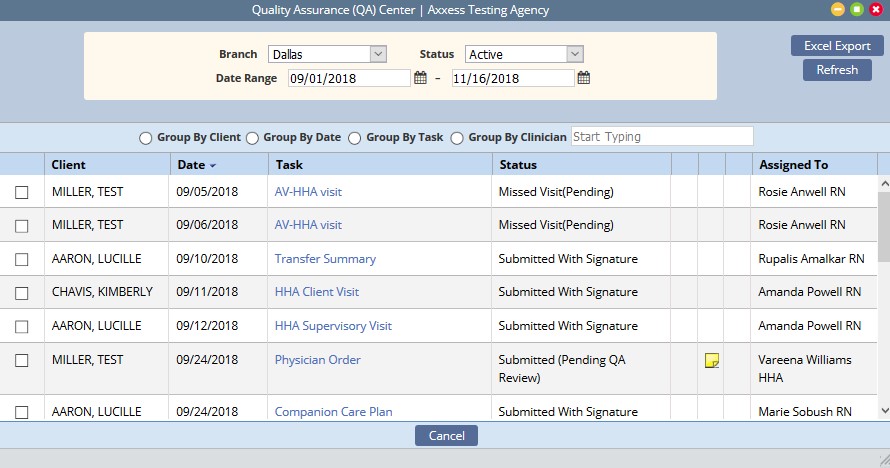Click the table scrollbar down arrow
Image resolution: width=890 pixels, height=468 pixels.
pyautogui.click(x=883, y=410)
